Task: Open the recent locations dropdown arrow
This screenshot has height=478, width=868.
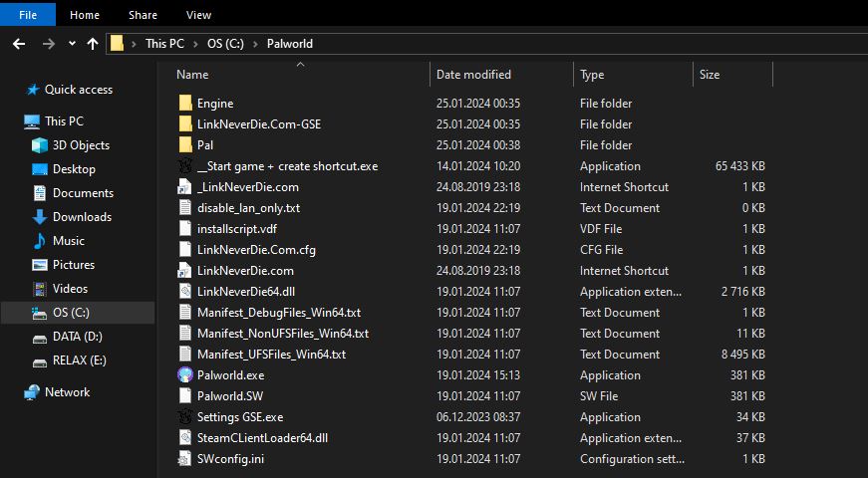Action: 72,44
